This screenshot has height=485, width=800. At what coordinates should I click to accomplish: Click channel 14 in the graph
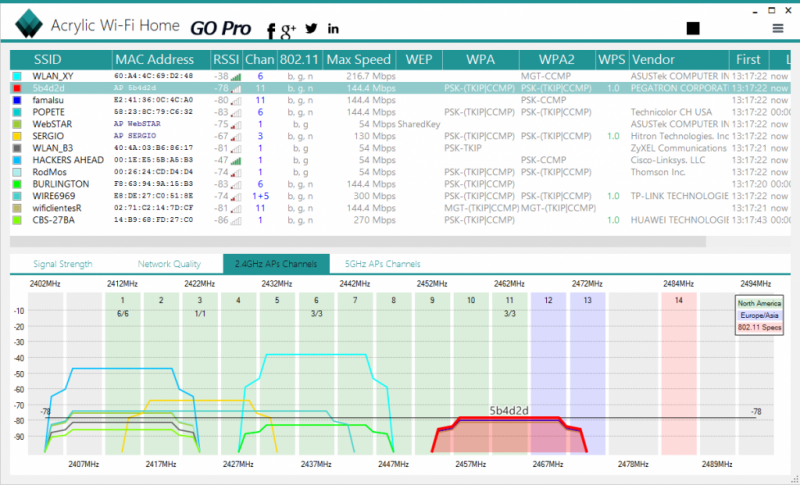[679, 300]
